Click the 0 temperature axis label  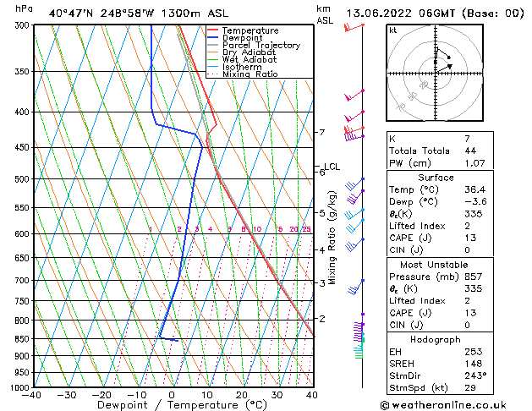pos(172,396)
